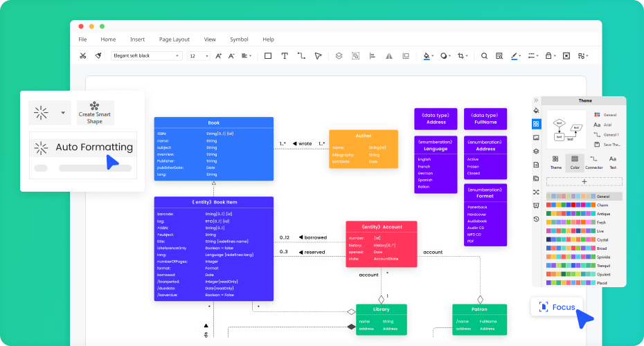Screen dimensions: 644x346
Task: Select the Cut scissors tool
Action: pyautogui.click(x=83, y=55)
